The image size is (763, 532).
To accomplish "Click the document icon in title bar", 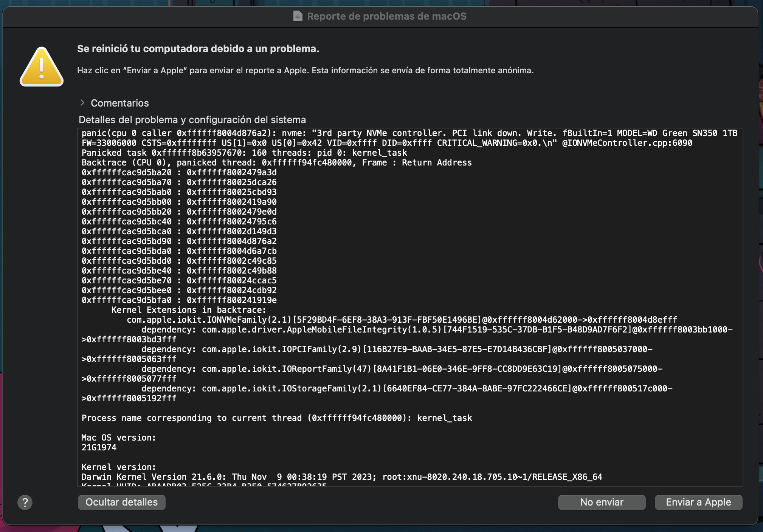I will tap(298, 16).
